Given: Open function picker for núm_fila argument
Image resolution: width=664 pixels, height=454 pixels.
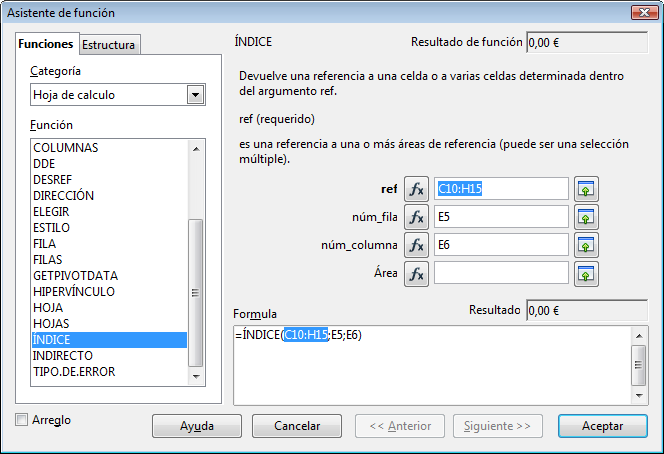Looking at the screenshot, I should pos(416,217).
